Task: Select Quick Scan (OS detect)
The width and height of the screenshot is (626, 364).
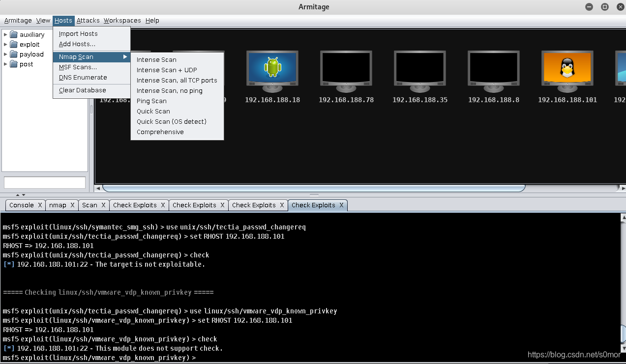Action: pyautogui.click(x=177, y=122)
